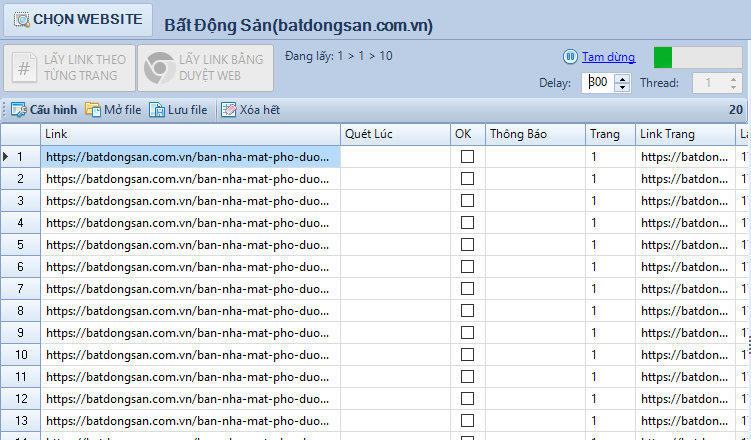Screen dimensions: 751x440
Task: Select row header number 5
Action: click(21, 245)
